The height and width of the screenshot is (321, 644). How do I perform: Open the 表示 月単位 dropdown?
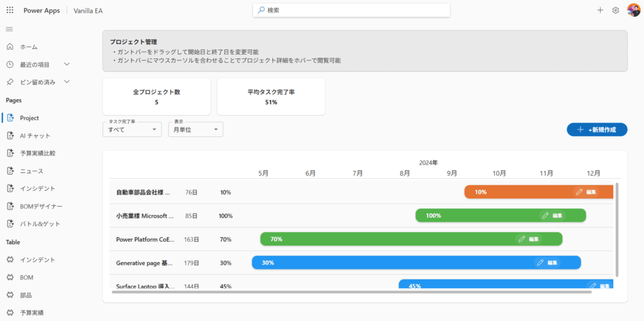pos(196,129)
